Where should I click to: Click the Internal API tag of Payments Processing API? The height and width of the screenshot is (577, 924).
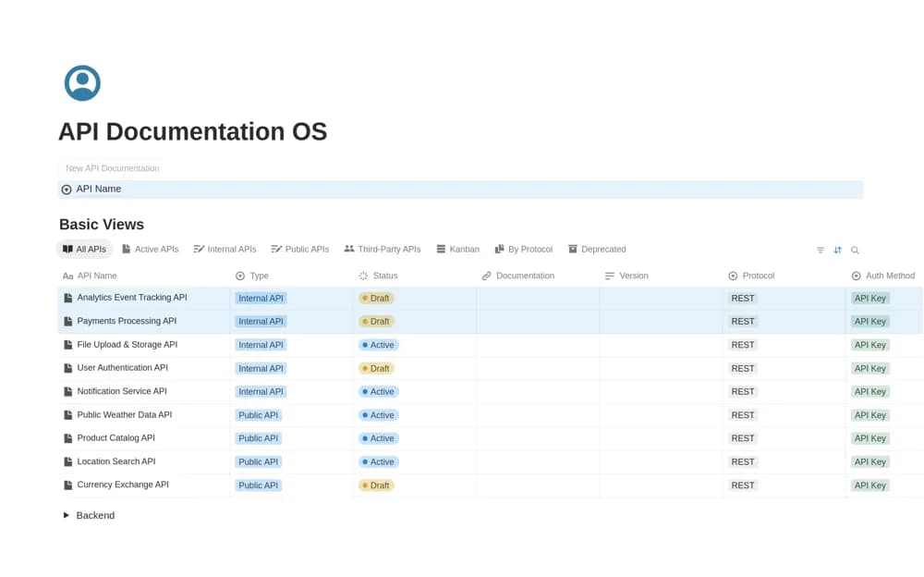coord(261,322)
